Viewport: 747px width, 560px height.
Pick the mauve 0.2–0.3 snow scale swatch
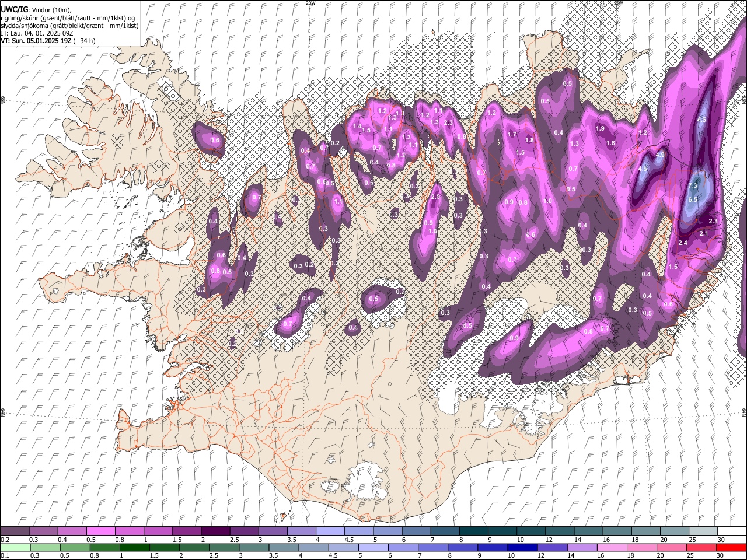(15, 531)
